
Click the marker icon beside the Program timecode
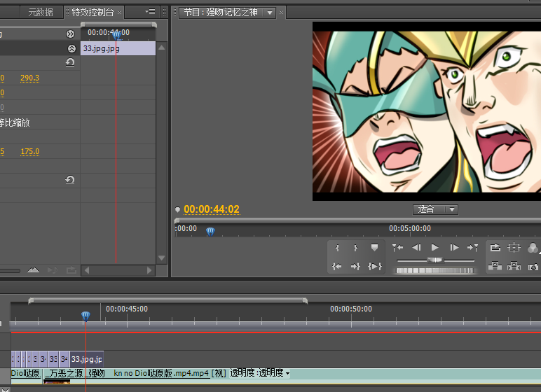click(x=177, y=209)
